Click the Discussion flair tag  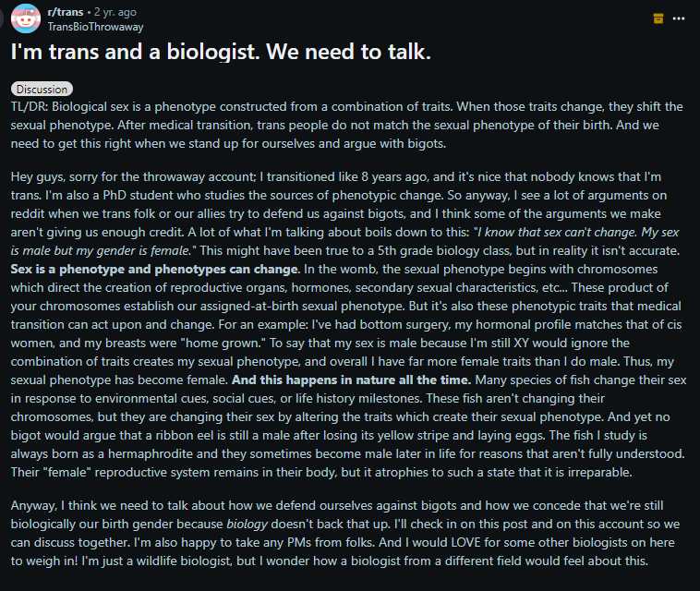[x=42, y=90]
